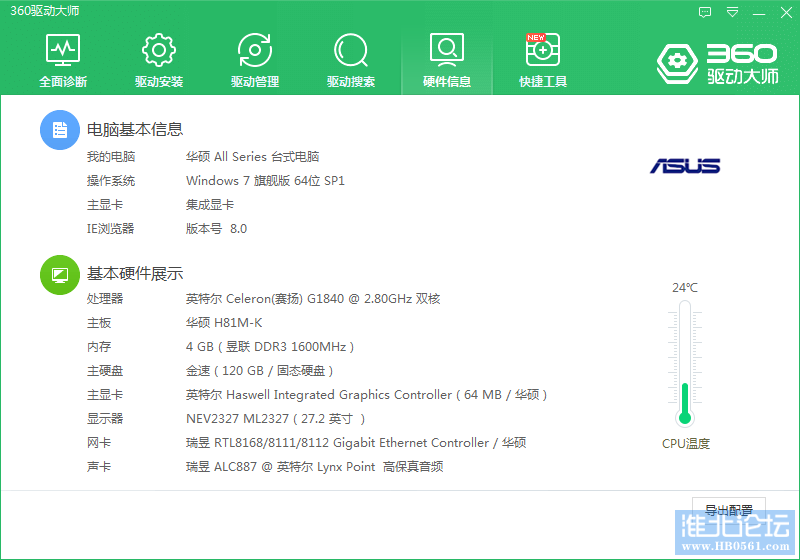Image resolution: width=800 pixels, height=560 pixels.
Task: Click the green 基本硬件展示 monitor icon
Action: (x=60, y=275)
